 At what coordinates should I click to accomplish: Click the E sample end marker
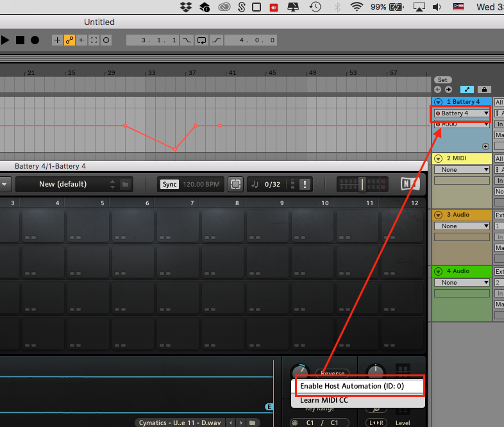pyautogui.click(x=269, y=406)
